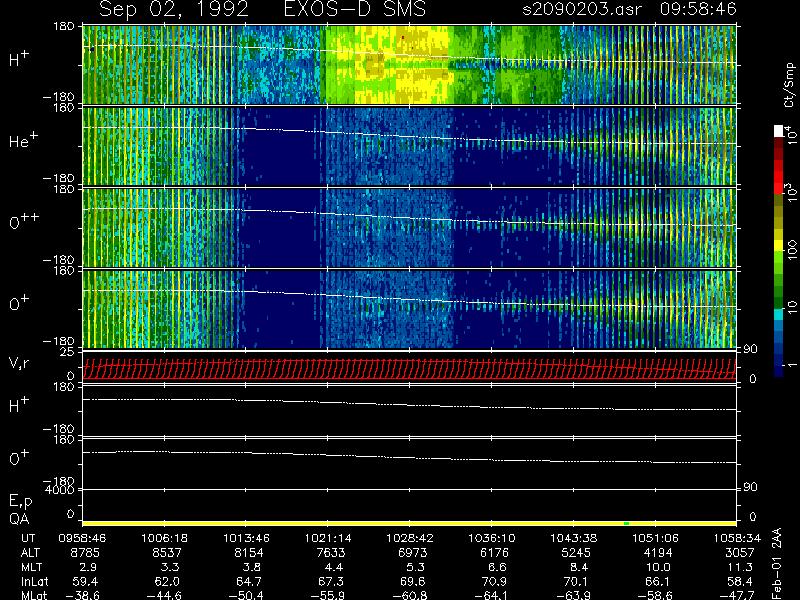Click the UT value '1043:38'
Viewport: 800px width, 600px height.
[x=573, y=538]
